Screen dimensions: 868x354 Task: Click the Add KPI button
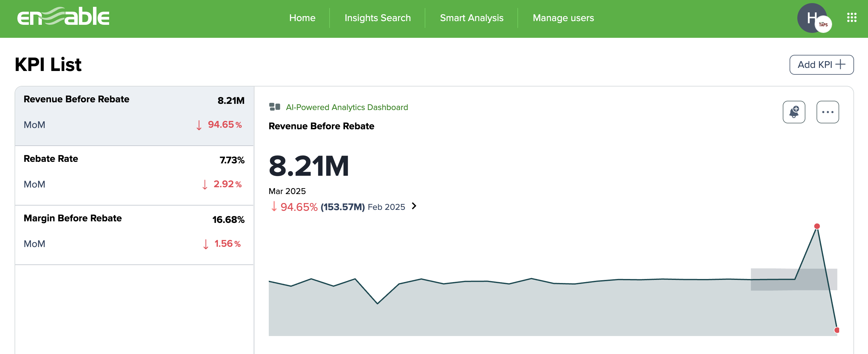[821, 64]
